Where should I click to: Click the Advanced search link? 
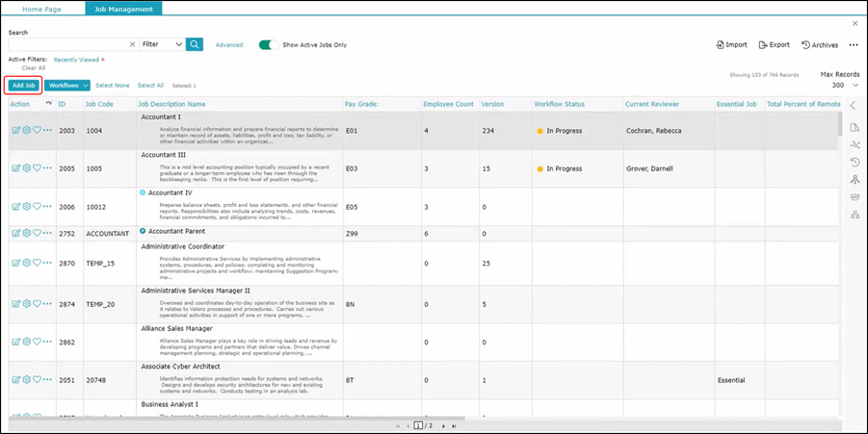point(229,44)
